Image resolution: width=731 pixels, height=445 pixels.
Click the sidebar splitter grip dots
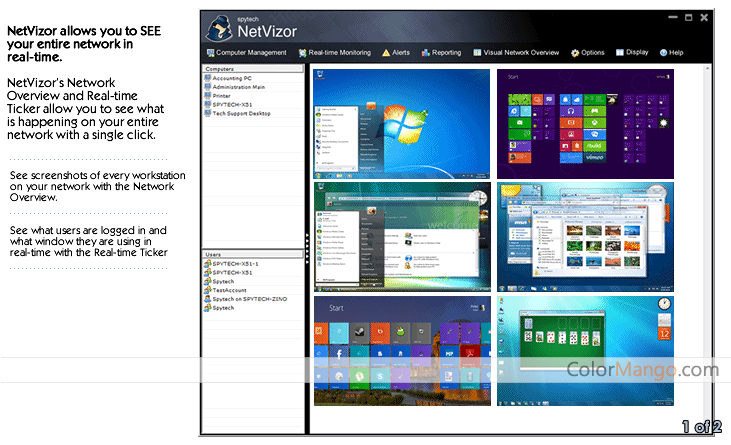tap(307, 249)
